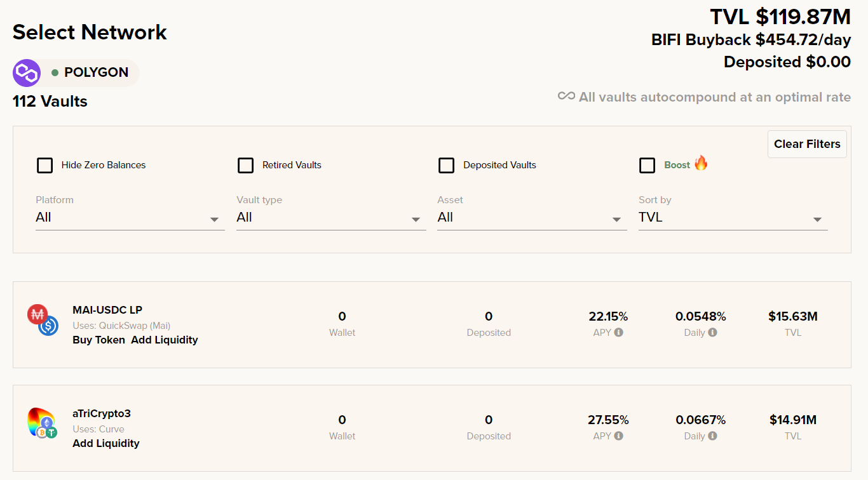Change the Sort by TVL dropdown

pyautogui.click(x=732, y=218)
